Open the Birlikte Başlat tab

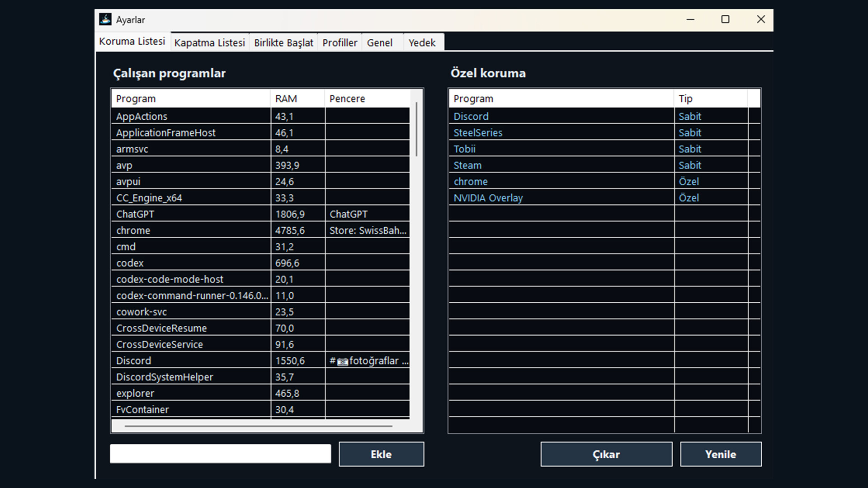tap(283, 42)
